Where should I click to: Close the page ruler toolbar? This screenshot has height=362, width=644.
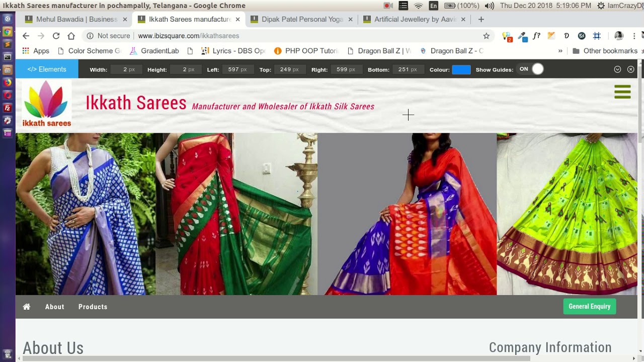point(631,69)
